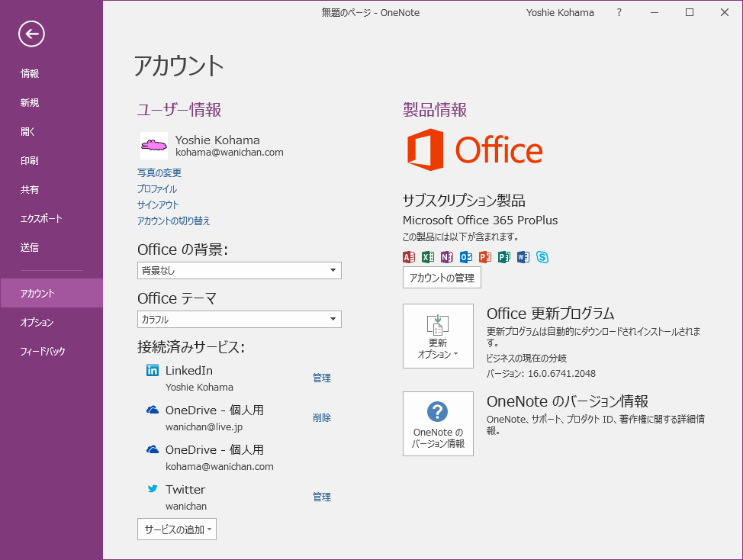Open the 更新オプション dropdown button
Screen dimensions: 743x560
[x=438, y=336]
